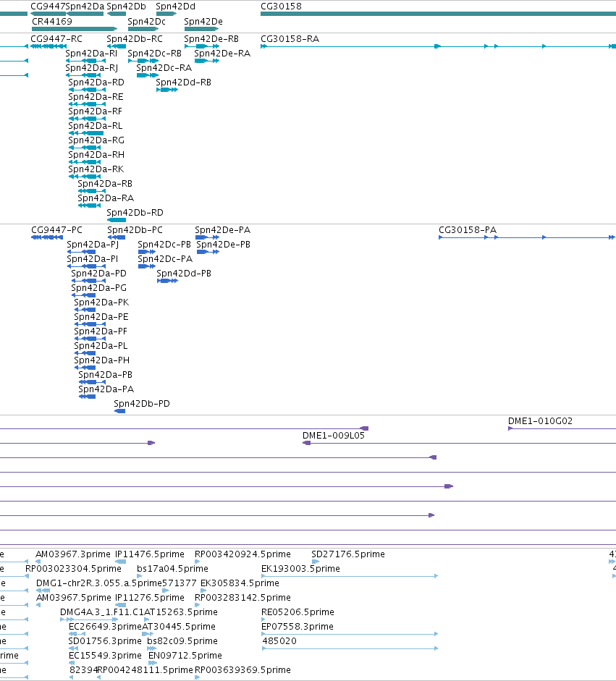Select cDNA SD01756.3prime

tap(105, 641)
